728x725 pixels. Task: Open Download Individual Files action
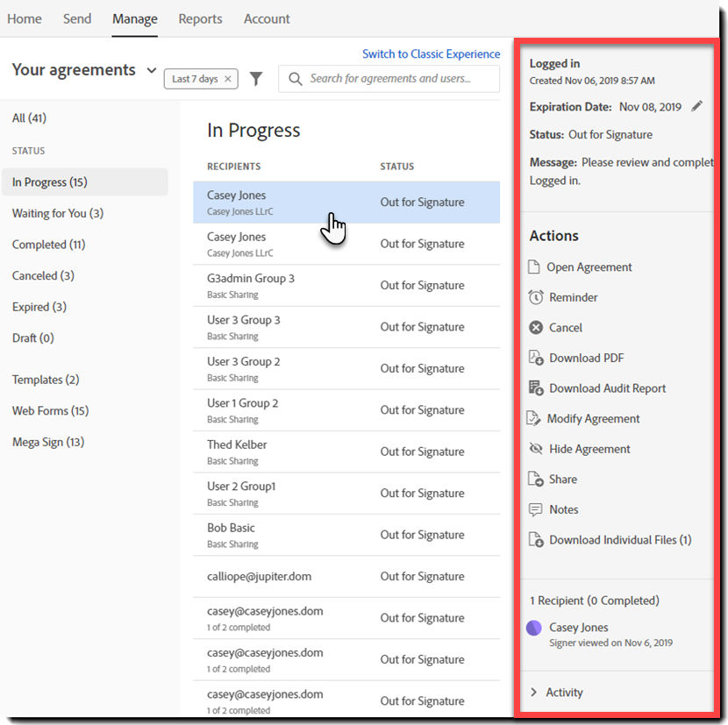click(x=619, y=540)
